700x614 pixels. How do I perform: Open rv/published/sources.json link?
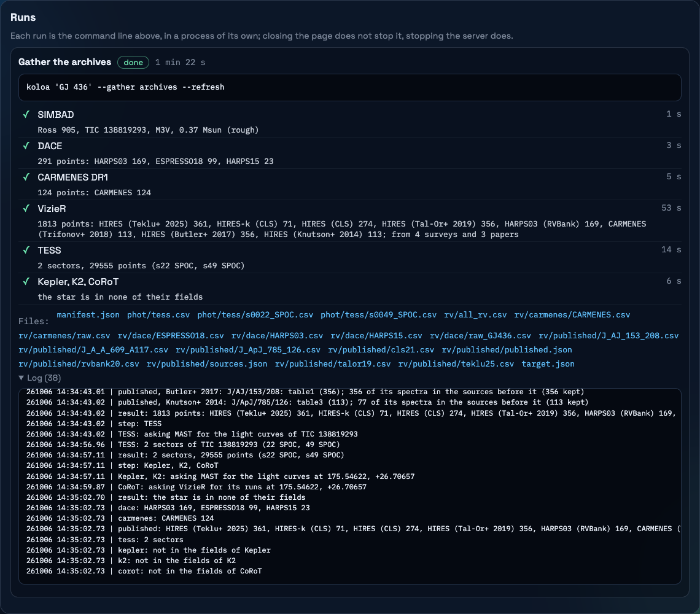(207, 364)
